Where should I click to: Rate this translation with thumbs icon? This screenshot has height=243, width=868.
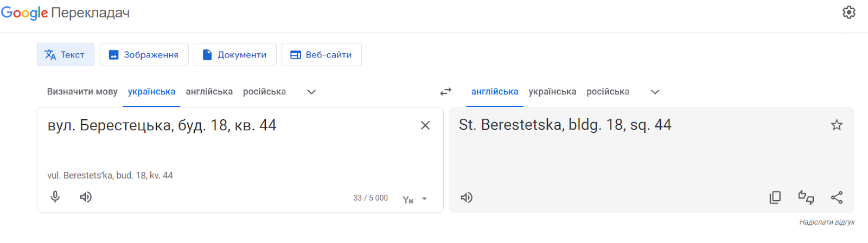pos(806,197)
